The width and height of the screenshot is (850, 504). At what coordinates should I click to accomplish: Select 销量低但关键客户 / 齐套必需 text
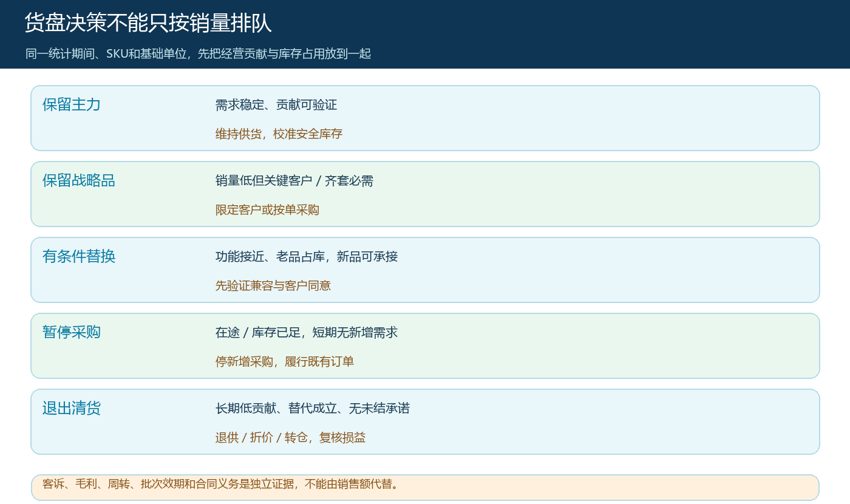(x=294, y=181)
